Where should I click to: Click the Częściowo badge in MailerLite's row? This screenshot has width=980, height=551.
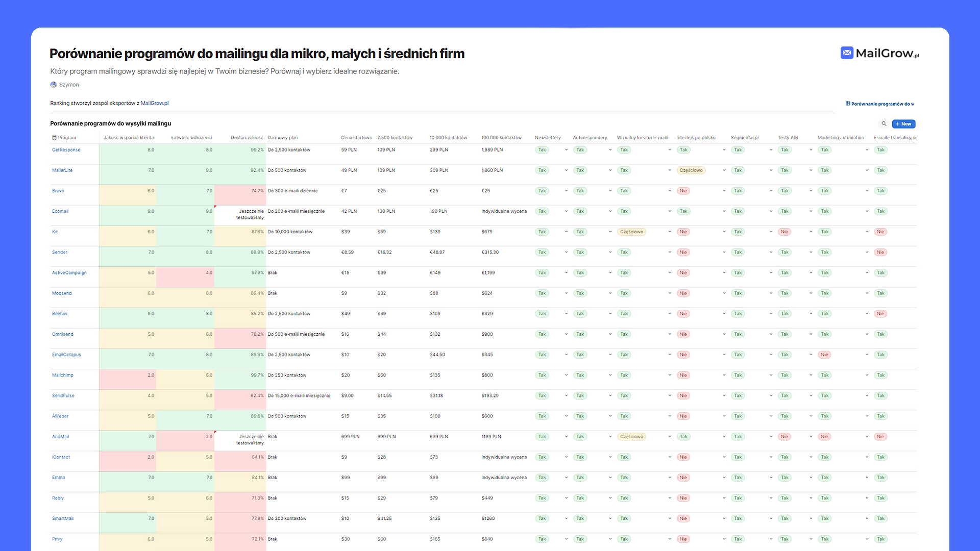691,170
